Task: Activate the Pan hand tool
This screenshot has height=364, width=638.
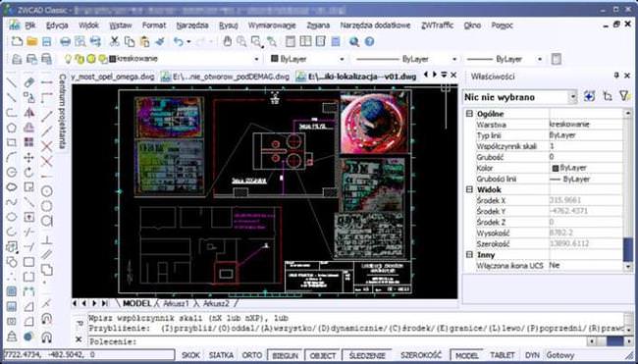Action: (228, 41)
